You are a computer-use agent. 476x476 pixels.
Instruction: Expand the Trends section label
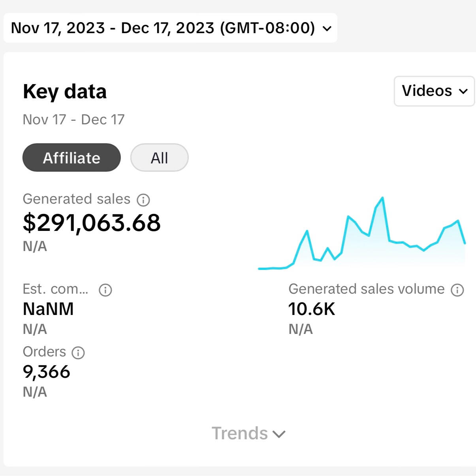pyautogui.click(x=240, y=433)
